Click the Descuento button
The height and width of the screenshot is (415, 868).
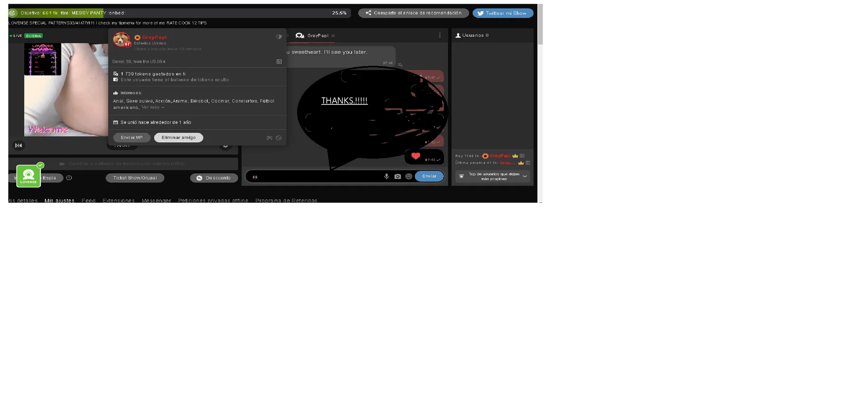click(x=214, y=178)
